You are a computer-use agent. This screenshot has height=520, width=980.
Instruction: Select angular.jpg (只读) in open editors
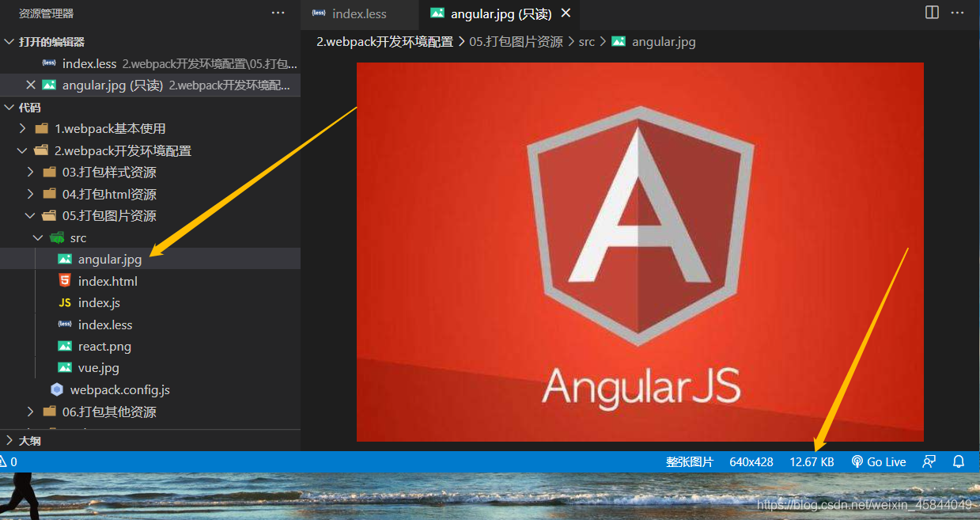coord(150,85)
